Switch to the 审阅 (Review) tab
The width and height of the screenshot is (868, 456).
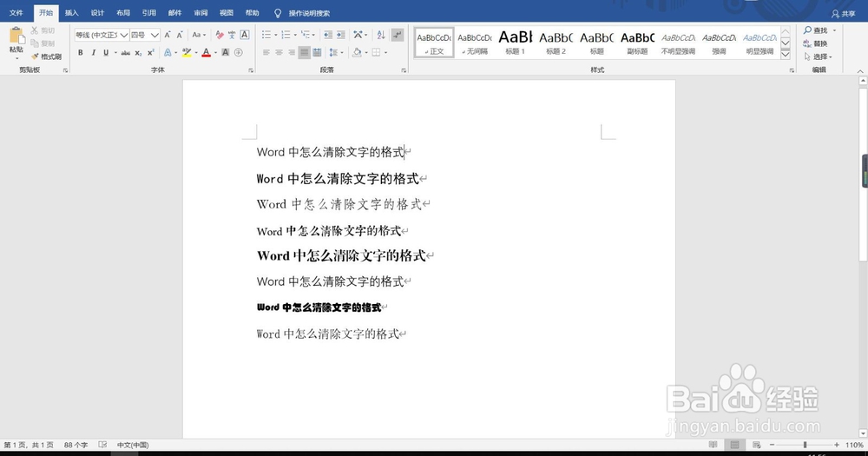tap(201, 13)
